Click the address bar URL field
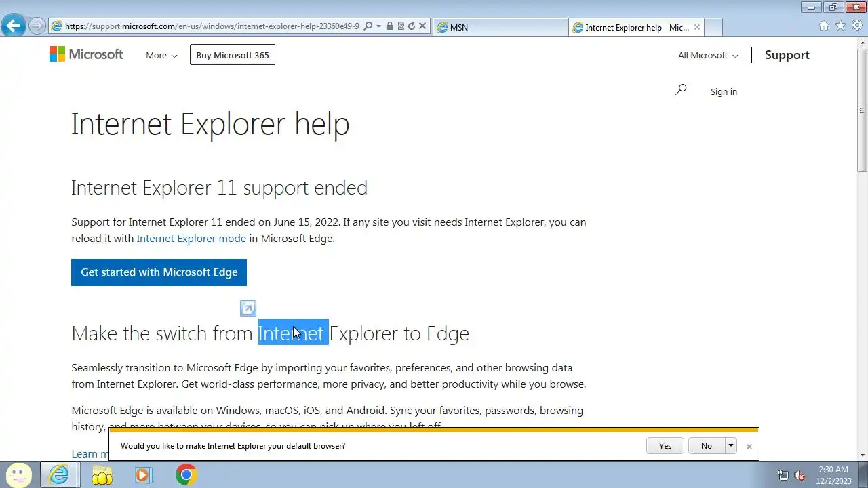This screenshot has width=868, height=488. pos(212,26)
